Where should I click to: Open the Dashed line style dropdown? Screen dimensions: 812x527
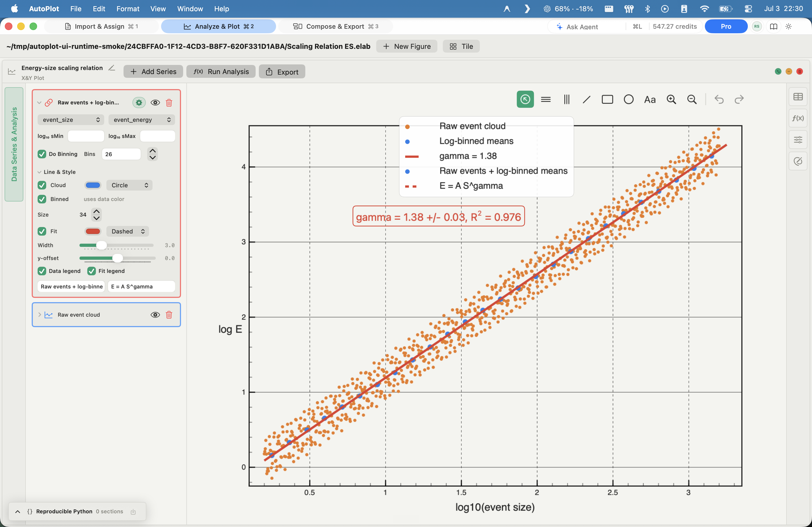coord(127,231)
